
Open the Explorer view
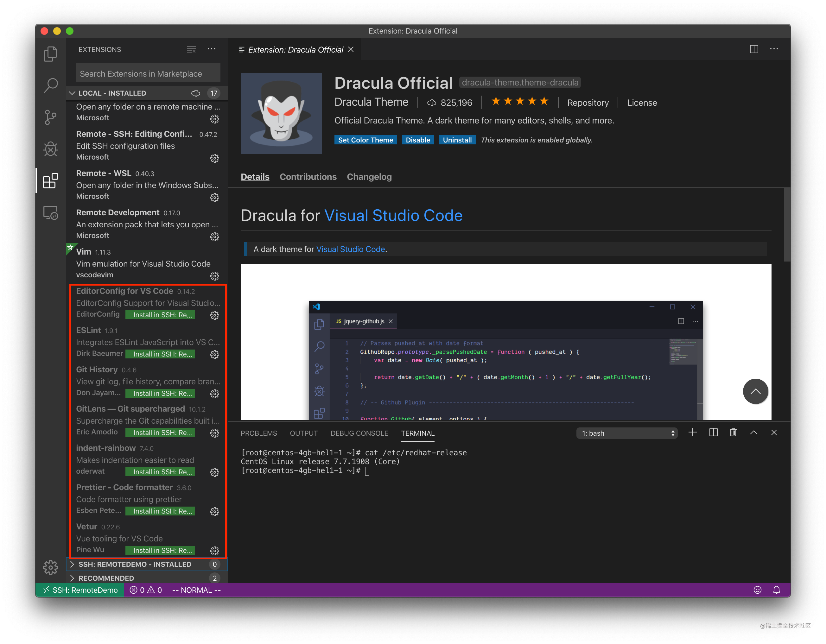coord(51,54)
